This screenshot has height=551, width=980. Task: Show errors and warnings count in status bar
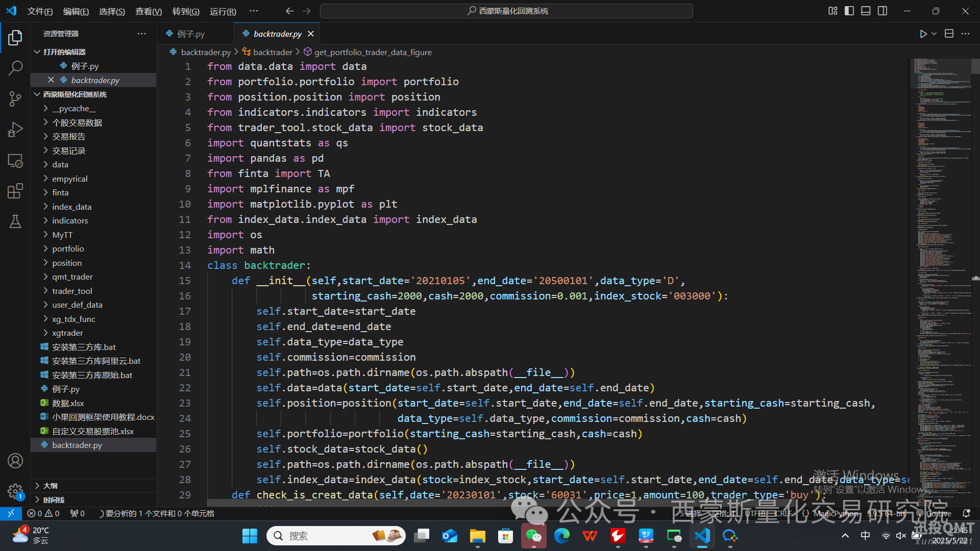pyautogui.click(x=43, y=513)
